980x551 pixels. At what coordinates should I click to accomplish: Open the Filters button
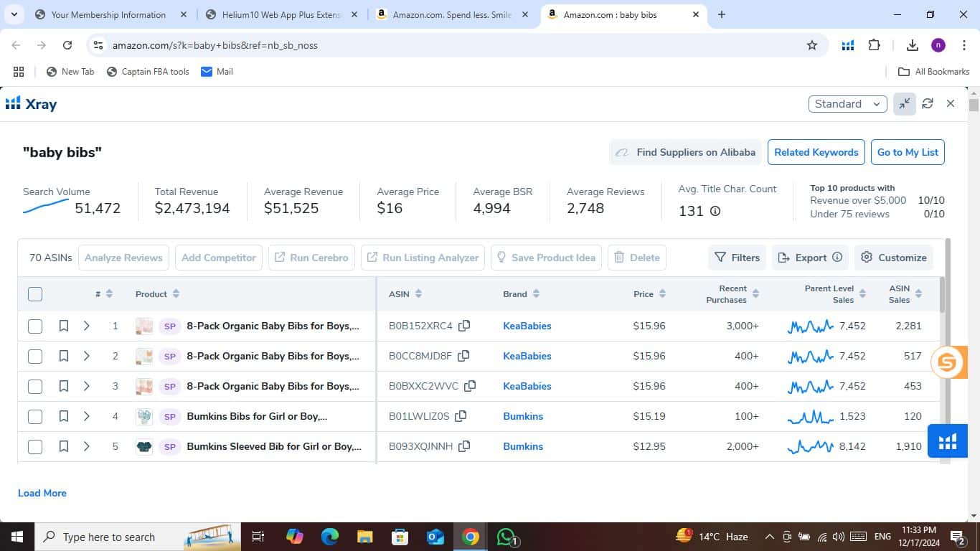tap(738, 258)
